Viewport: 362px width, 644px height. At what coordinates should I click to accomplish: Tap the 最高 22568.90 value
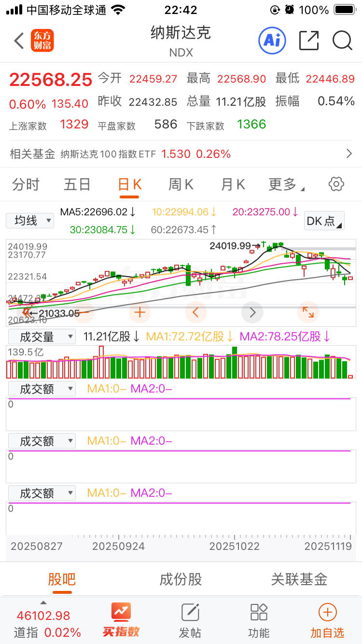click(241, 79)
